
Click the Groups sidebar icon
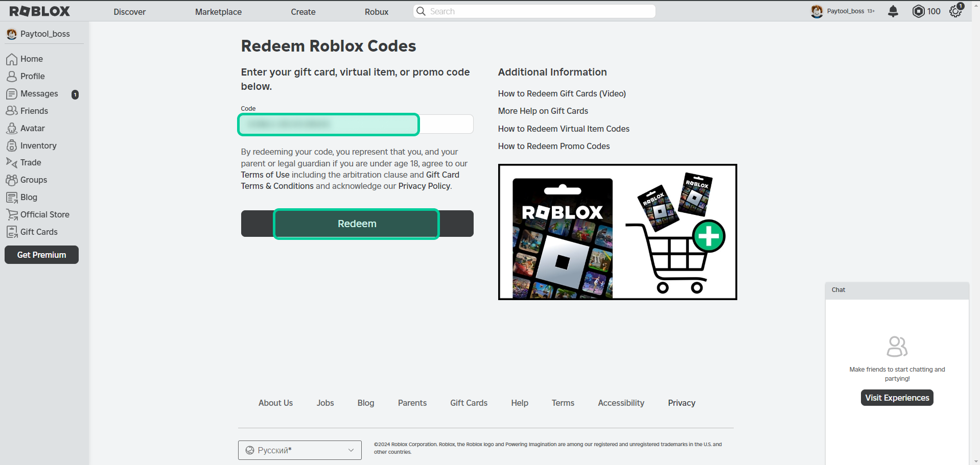tap(12, 180)
